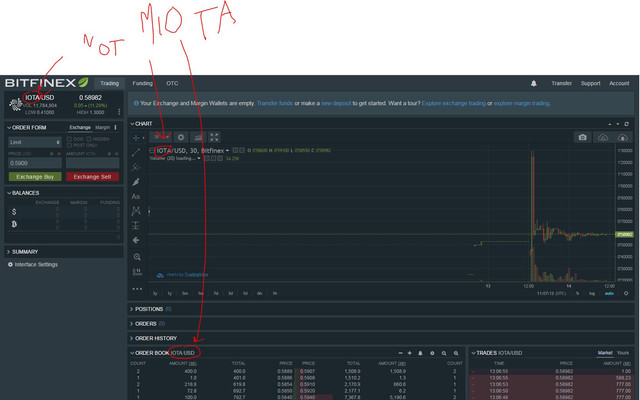Toggle auto scale on chart
Screen dimensions: 640x400
(609, 293)
